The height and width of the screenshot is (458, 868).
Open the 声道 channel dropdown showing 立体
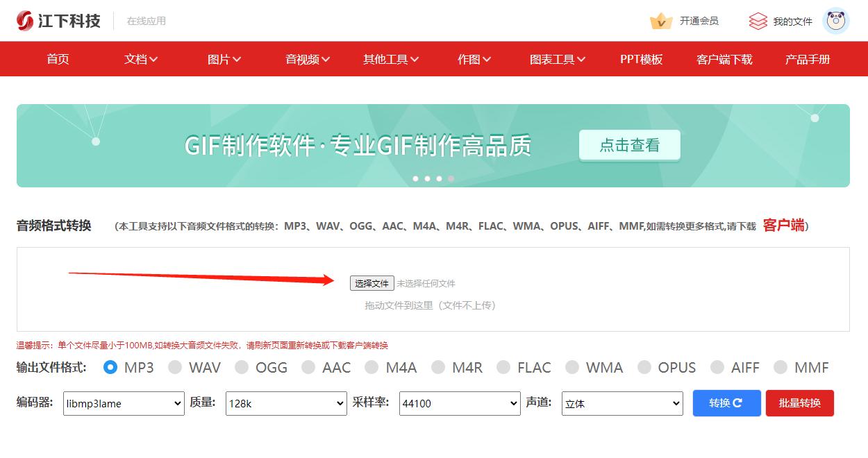pyautogui.click(x=621, y=403)
